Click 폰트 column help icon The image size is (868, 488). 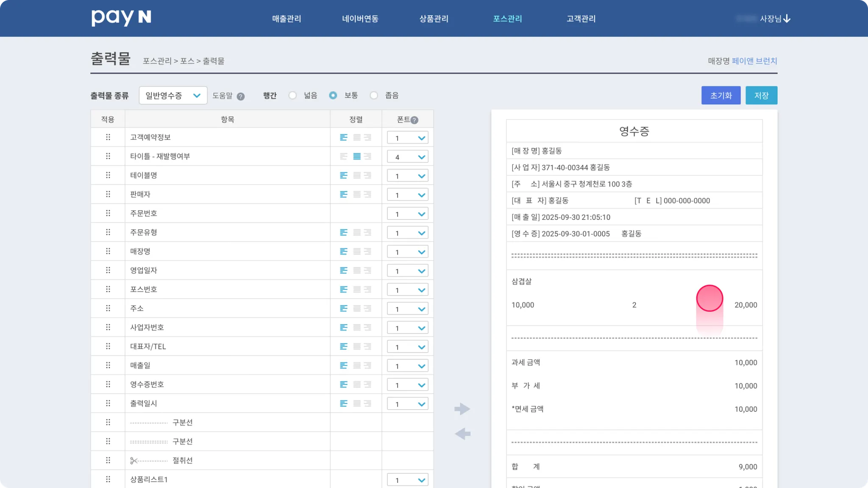(x=415, y=120)
